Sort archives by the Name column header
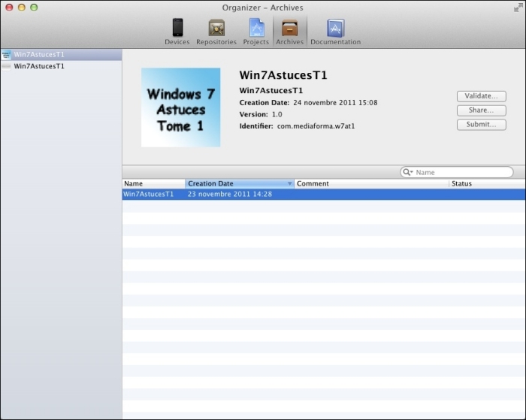Screen dimensions: 526x420 (153, 183)
